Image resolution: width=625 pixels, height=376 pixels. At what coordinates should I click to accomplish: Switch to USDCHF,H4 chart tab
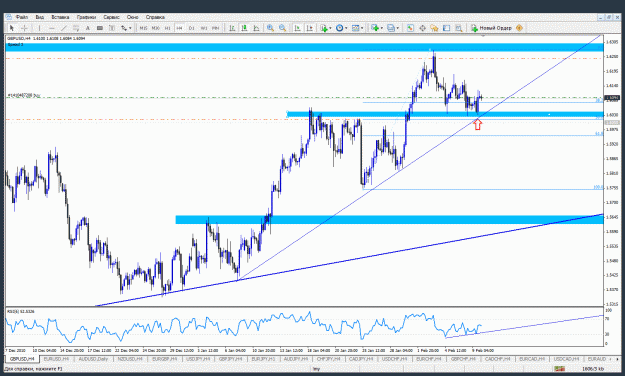click(395, 359)
